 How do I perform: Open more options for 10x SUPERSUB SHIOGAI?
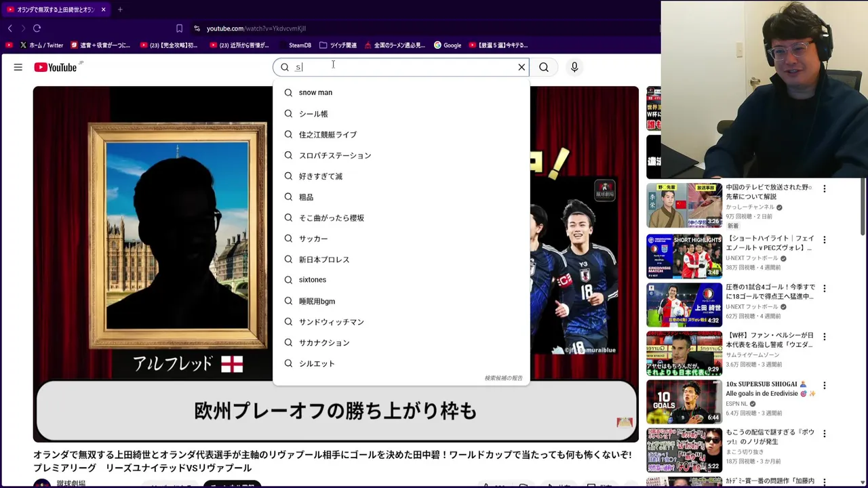pyautogui.click(x=825, y=385)
